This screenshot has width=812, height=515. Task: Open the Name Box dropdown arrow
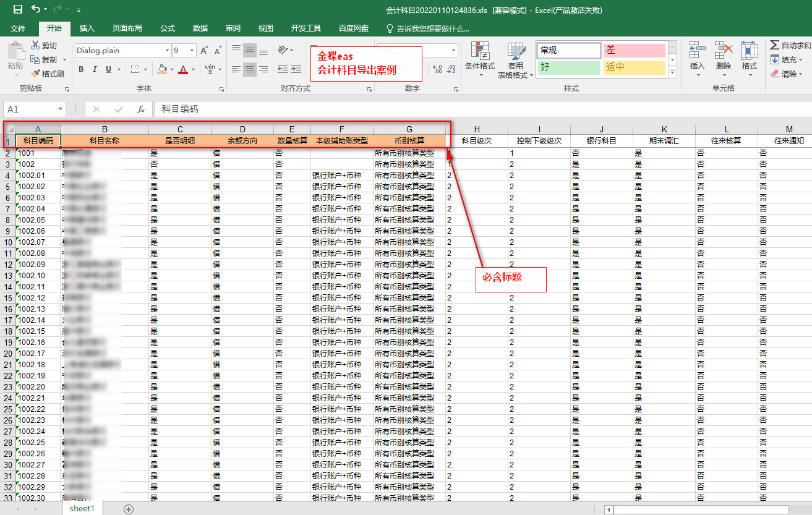tap(60, 109)
